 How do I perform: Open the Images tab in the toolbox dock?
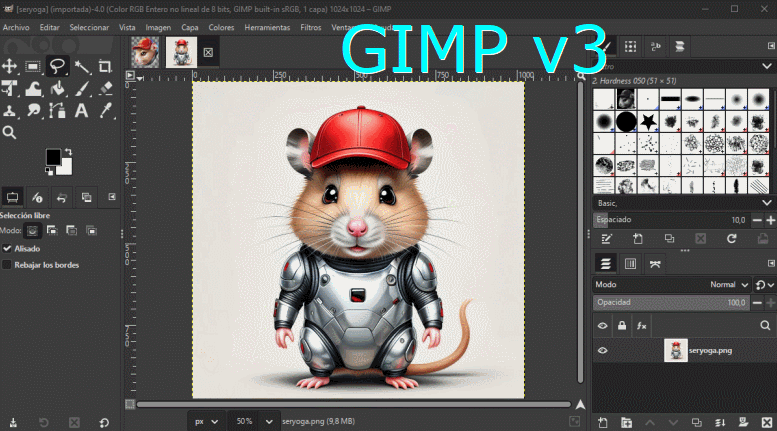86,197
